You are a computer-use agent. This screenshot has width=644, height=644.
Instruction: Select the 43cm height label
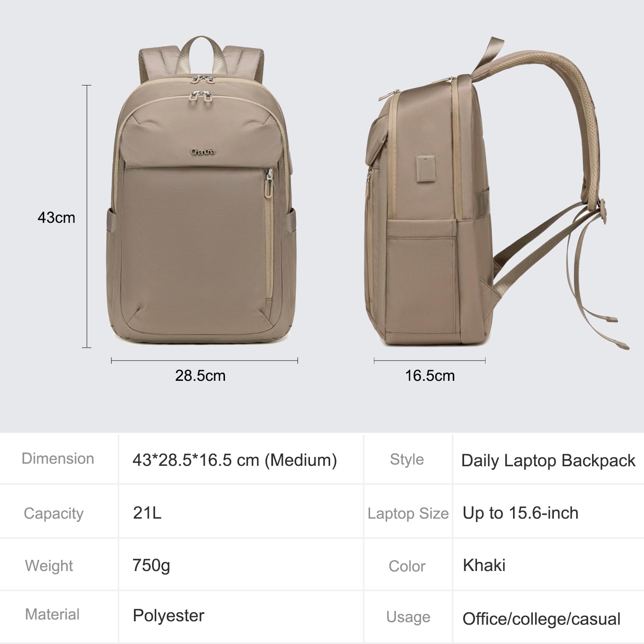click(56, 218)
